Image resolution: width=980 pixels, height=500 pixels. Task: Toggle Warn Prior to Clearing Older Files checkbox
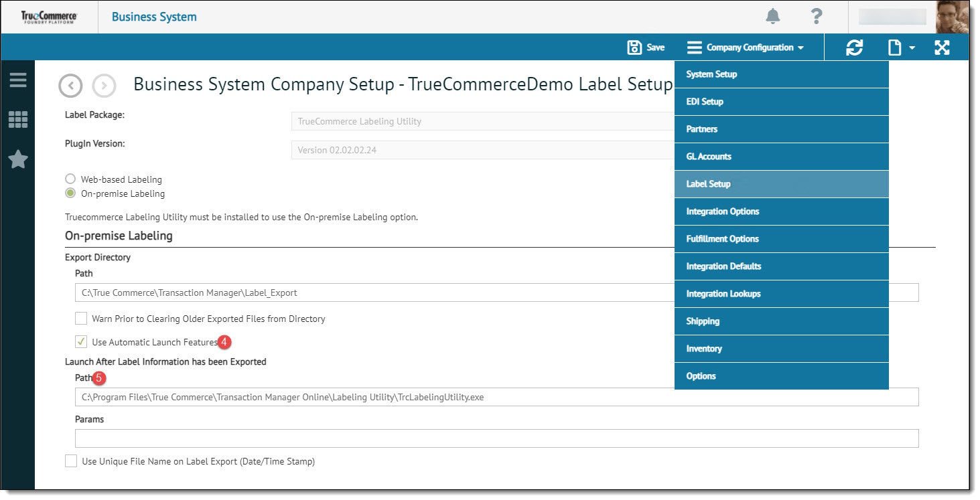click(x=81, y=319)
